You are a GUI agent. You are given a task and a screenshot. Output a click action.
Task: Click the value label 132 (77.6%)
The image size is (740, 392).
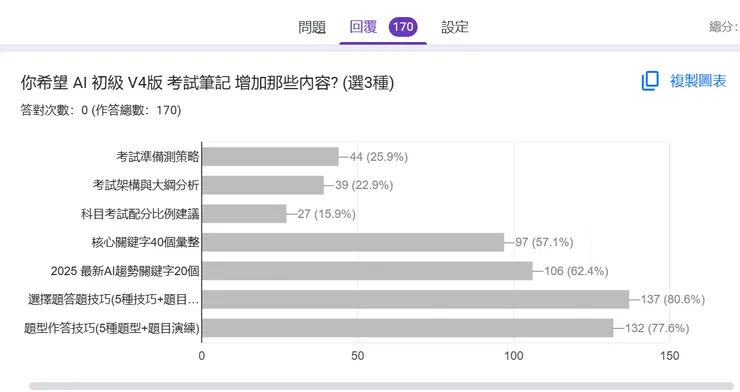click(x=657, y=328)
